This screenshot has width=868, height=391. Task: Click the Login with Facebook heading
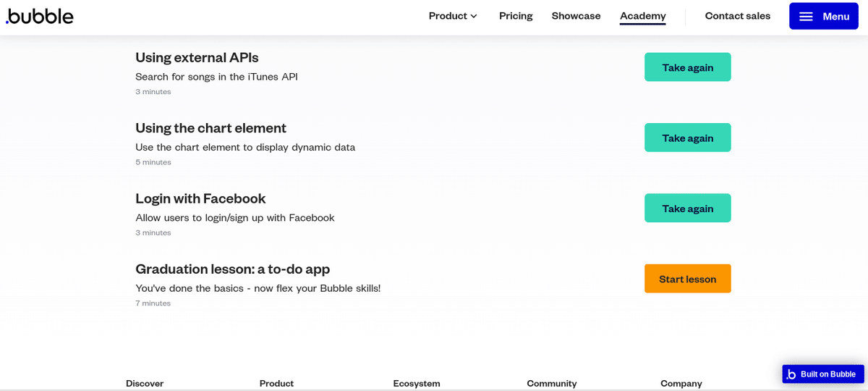[200, 198]
